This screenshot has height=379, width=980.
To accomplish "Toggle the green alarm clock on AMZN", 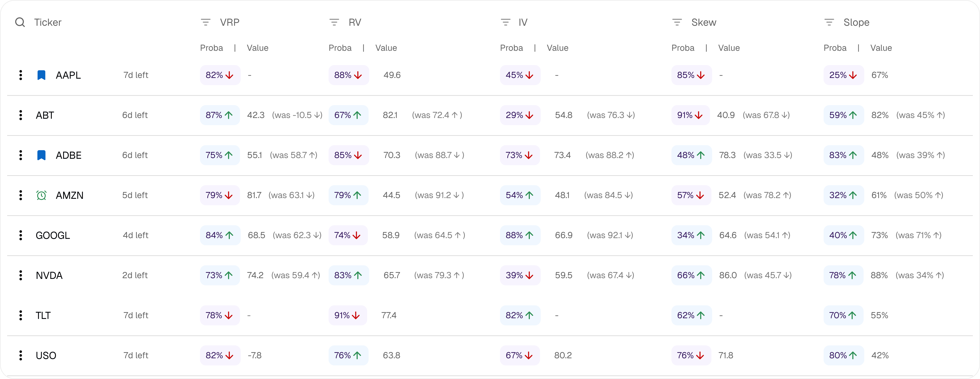I will [x=41, y=195].
